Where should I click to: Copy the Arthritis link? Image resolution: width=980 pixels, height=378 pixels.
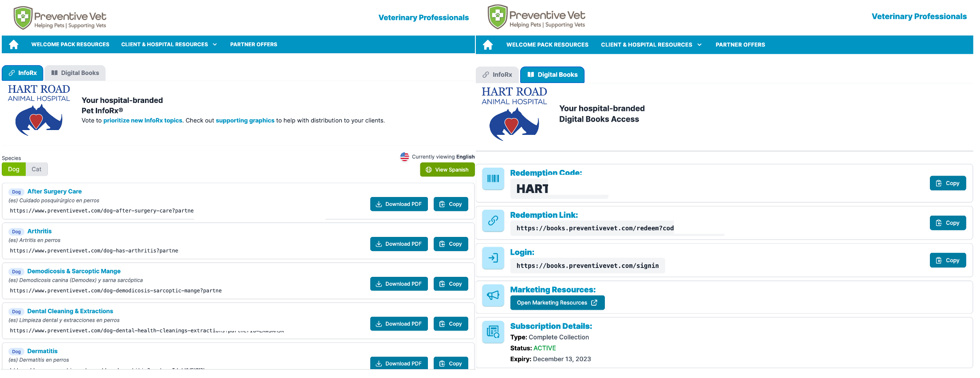451,244
